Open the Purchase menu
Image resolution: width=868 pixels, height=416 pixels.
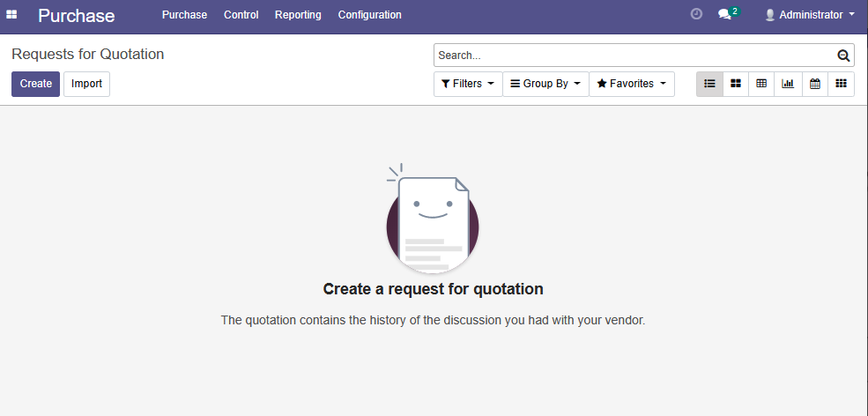pos(184,15)
